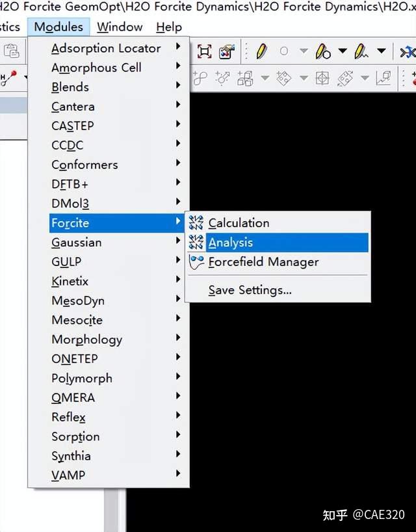Viewport: 416px width, 532px height.
Task: Select Cantera module entry
Action: [x=116, y=107]
